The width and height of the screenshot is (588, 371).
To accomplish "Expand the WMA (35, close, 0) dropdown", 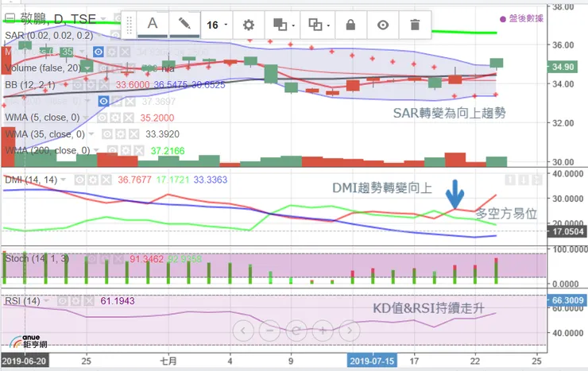I will (x=91, y=134).
